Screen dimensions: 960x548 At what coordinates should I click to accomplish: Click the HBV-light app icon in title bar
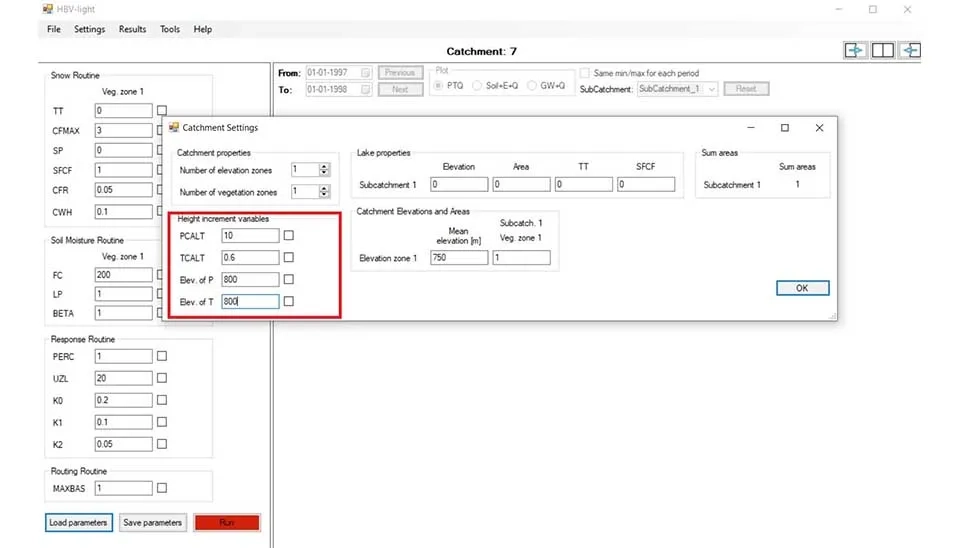[x=47, y=9]
